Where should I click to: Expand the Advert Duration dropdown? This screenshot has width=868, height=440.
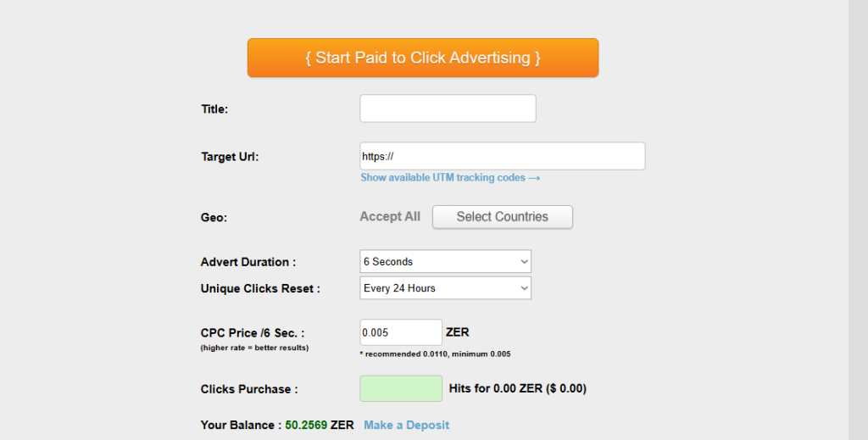445,262
